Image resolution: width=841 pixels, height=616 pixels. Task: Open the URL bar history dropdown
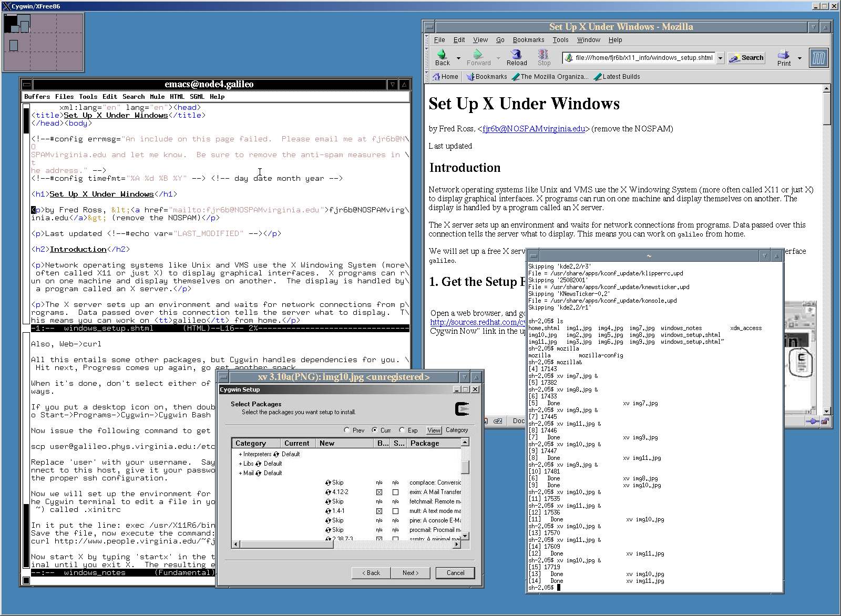coord(721,58)
